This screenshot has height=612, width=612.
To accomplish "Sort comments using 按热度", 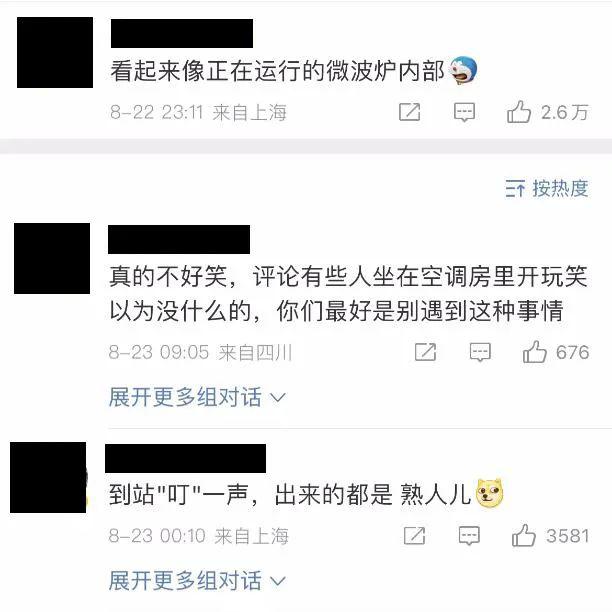I will (547, 189).
